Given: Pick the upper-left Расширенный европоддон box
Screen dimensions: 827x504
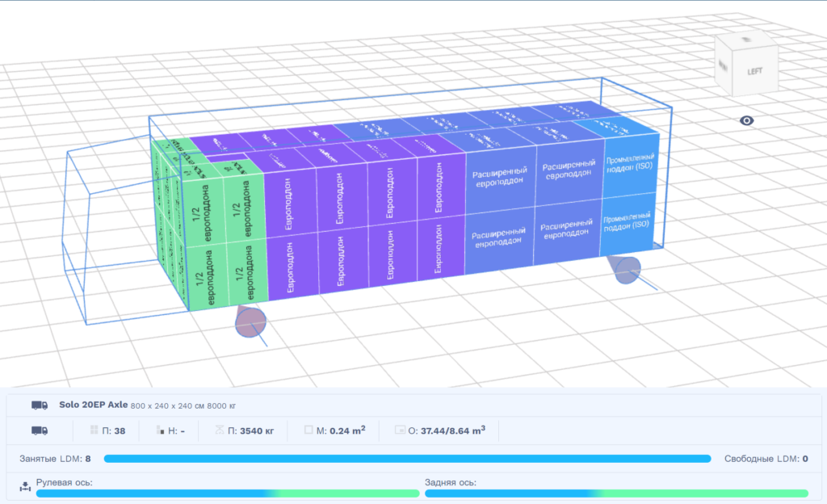Looking at the screenshot, I should pos(500,175).
